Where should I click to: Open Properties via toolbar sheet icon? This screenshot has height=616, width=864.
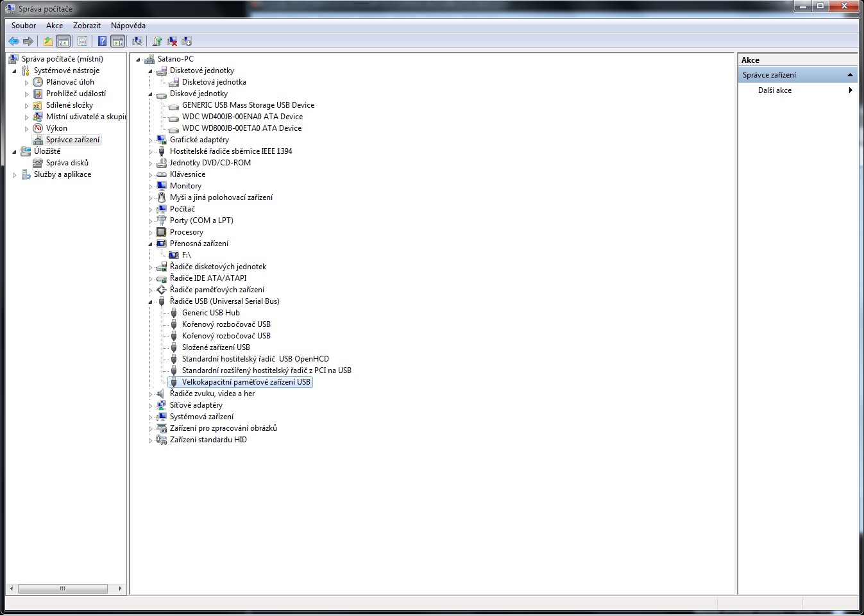click(x=82, y=42)
